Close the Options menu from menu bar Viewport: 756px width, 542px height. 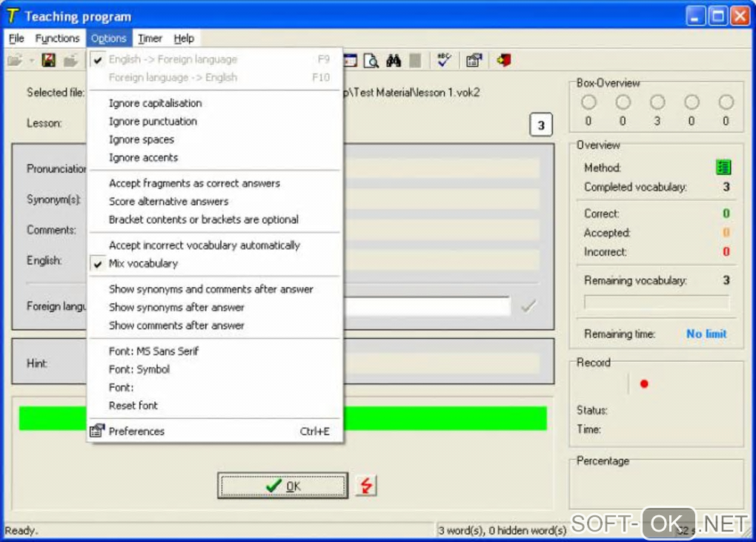[108, 38]
